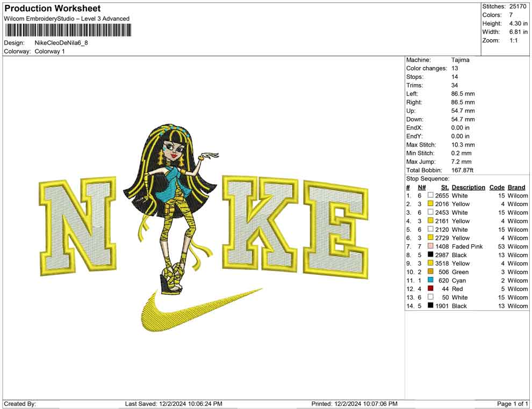
Task: Click the Max Jump value 7.2 mm
Action: pos(462,162)
